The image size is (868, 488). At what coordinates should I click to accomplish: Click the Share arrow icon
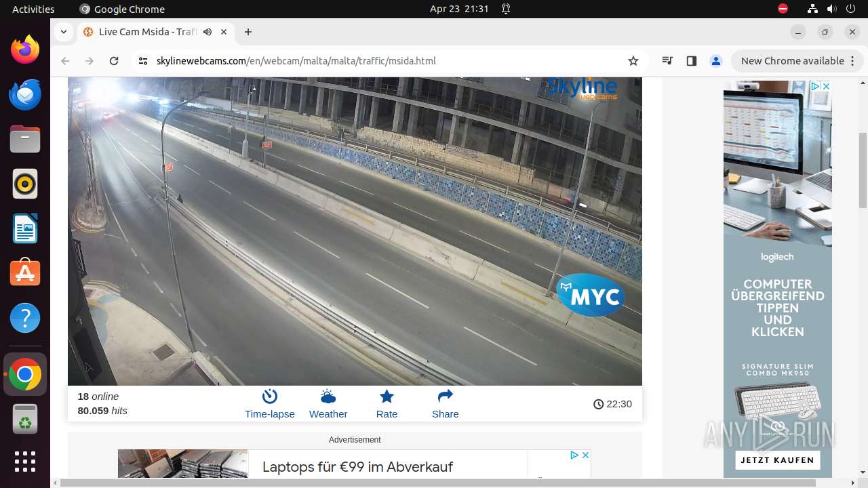446,396
